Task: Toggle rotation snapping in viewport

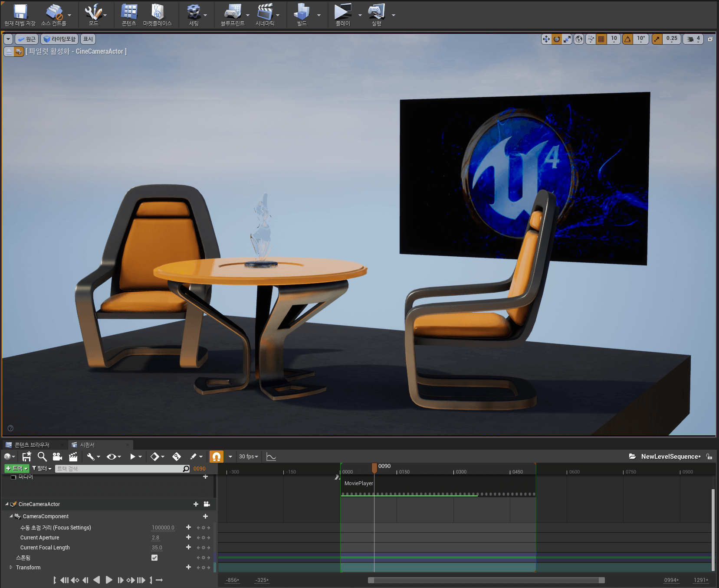Action: point(627,39)
